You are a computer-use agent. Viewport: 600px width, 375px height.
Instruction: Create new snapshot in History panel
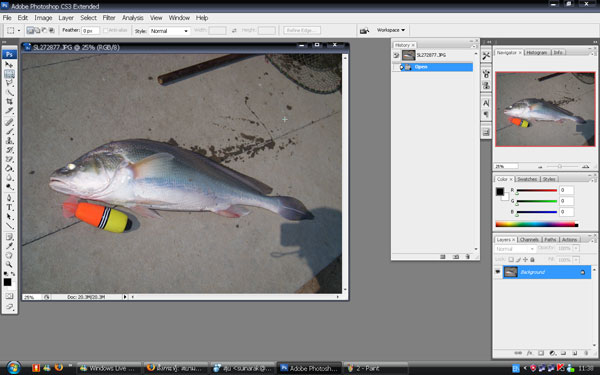(x=455, y=257)
